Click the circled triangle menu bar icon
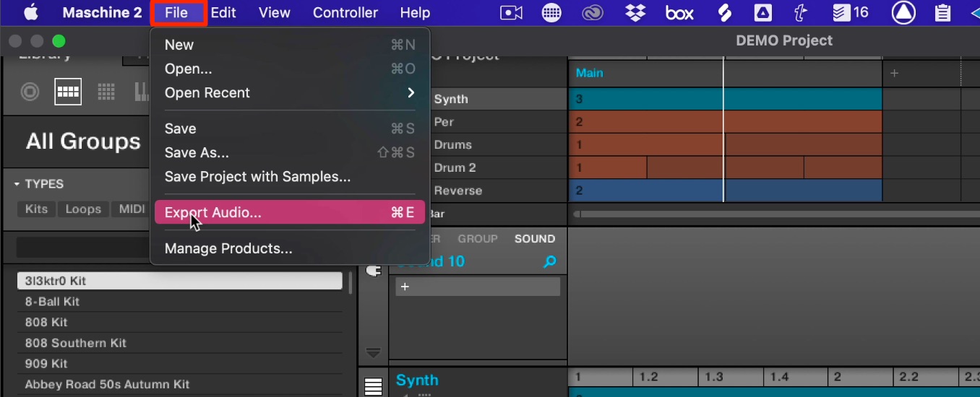The height and width of the screenshot is (397, 980). pyautogui.click(x=903, y=12)
